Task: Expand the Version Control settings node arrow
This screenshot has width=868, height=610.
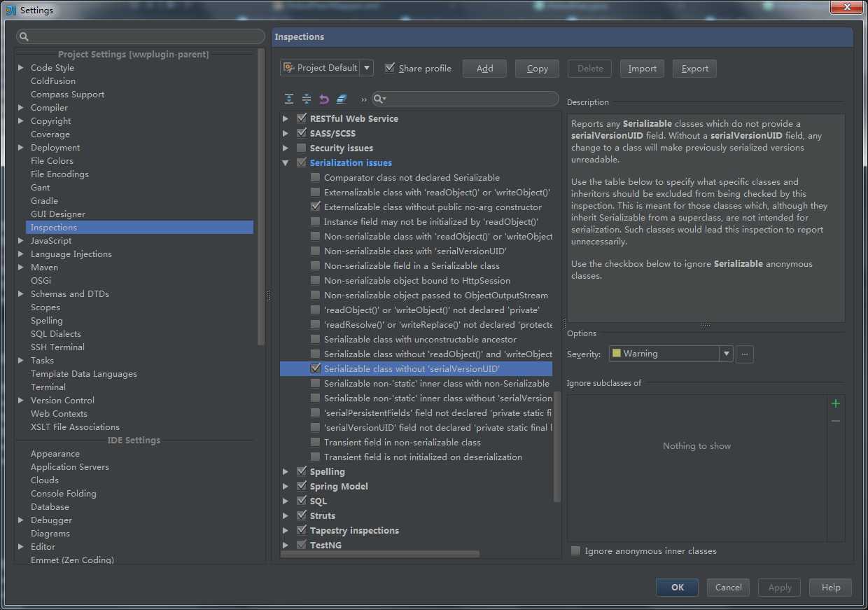Action: [21, 401]
